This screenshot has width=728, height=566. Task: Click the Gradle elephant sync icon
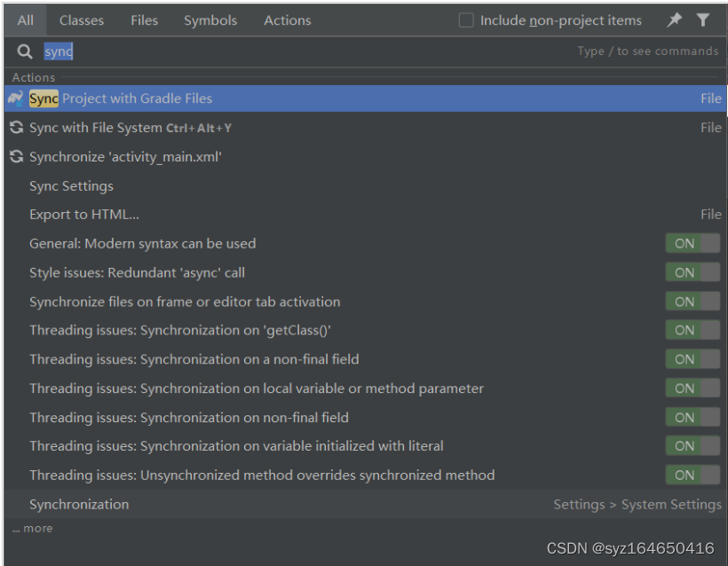15,98
